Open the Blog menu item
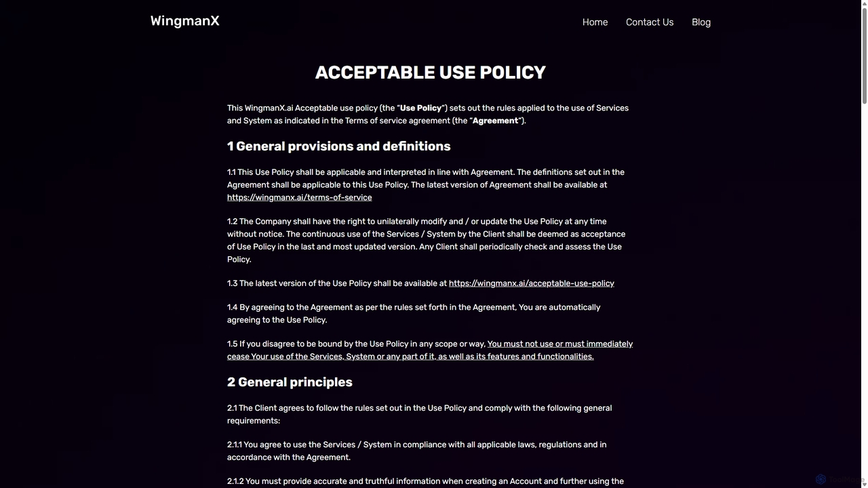Viewport: 868px width, 488px height. coord(701,22)
